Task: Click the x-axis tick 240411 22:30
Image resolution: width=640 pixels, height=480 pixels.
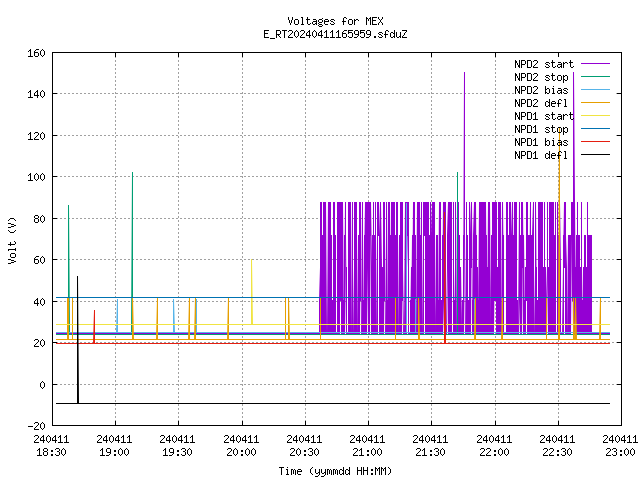Action: [x=557, y=446]
